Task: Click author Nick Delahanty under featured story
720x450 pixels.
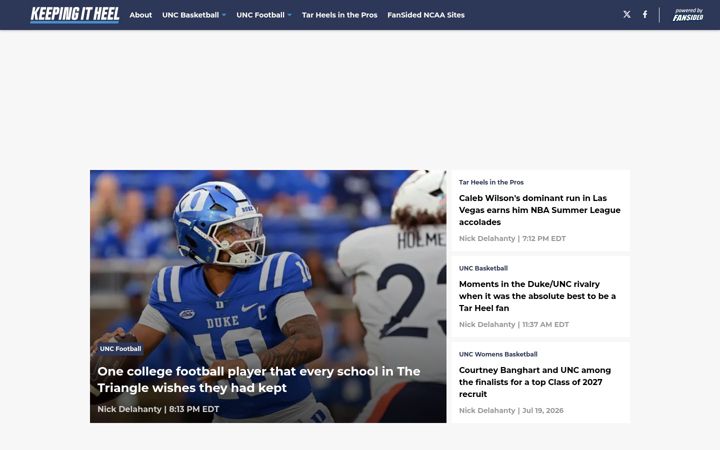Action: point(129,409)
